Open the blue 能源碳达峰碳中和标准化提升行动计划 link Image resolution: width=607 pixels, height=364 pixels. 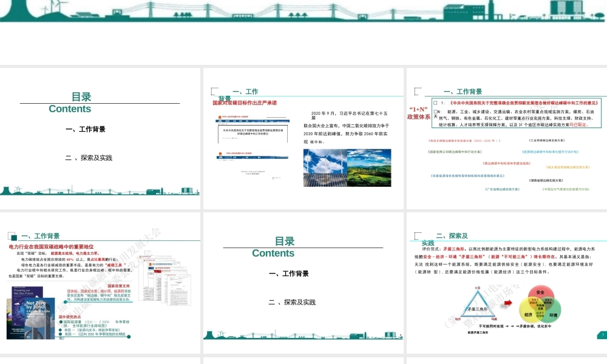pyautogui.click(x=550, y=152)
